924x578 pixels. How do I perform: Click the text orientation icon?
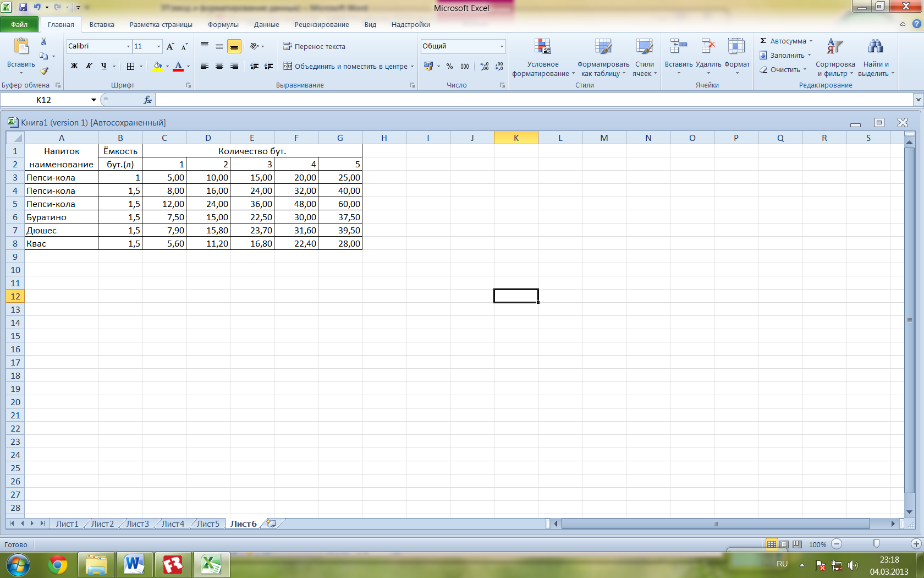coord(254,46)
